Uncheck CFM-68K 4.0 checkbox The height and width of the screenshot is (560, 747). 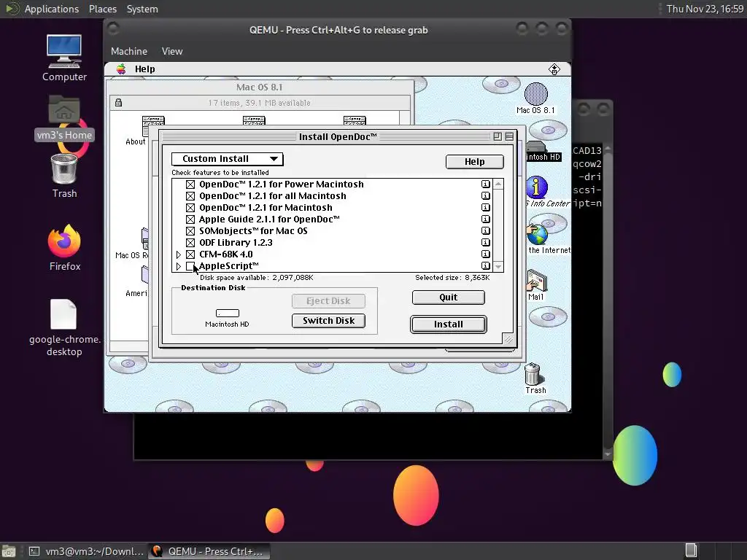[x=190, y=254]
